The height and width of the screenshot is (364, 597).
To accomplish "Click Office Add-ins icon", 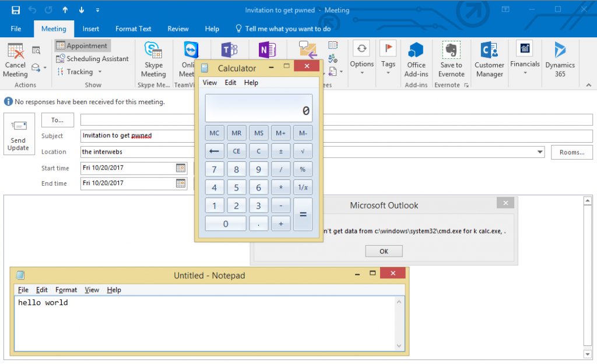I will (x=416, y=60).
